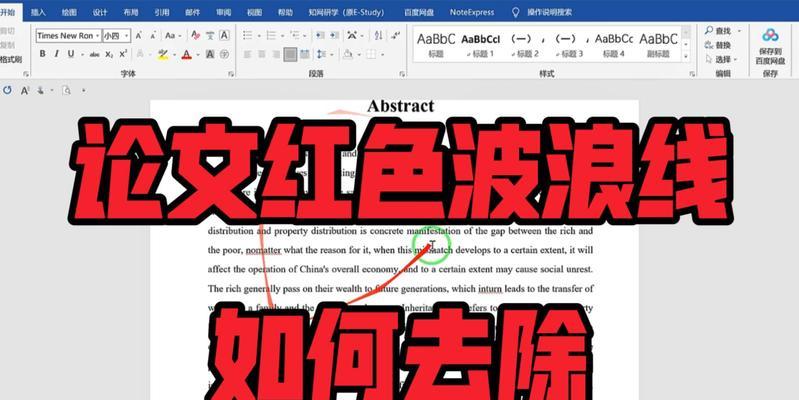Align text left

pos(248,54)
